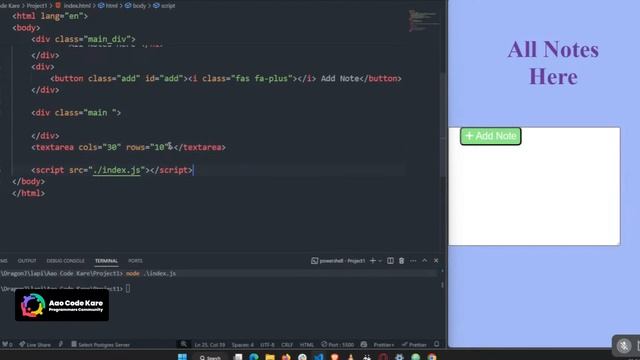Maximize panel size with the caret-up icon
The height and width of the screenshot is (360, 640).
(424, 260)
